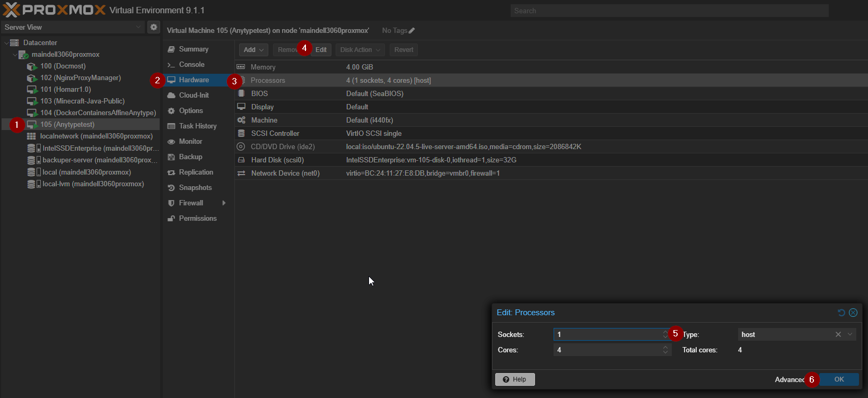The width and height of the screenshot is (868, 398).
Task: Click the reset icon in Edit Processors dialog
Action: coord(841,313)
